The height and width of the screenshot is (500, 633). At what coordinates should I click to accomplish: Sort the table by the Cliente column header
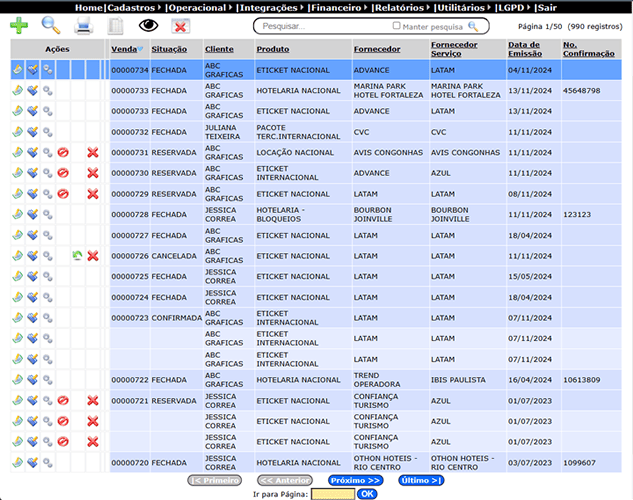219,49
